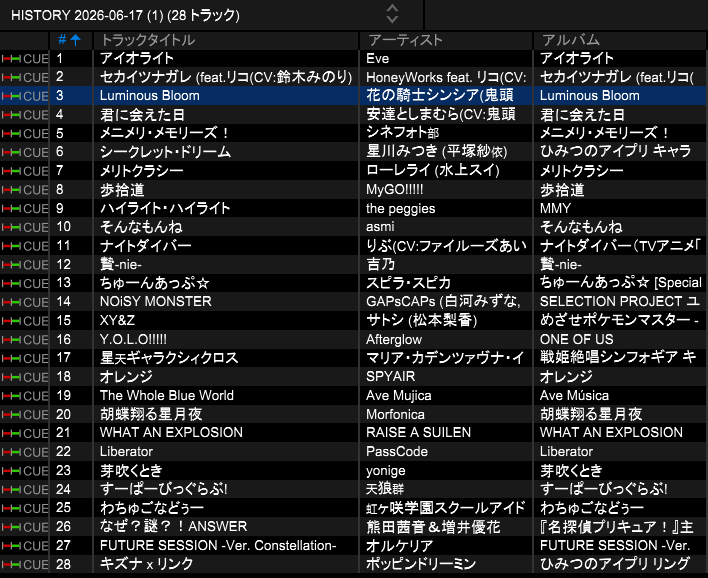Click CUE icon for track 13 ちゅーんあっぷ☆
708x578 pixels.
[x=24, y=284]
